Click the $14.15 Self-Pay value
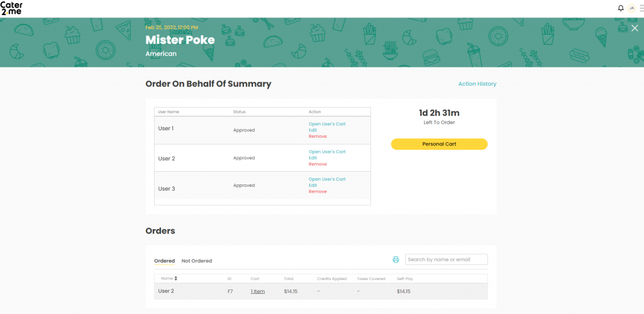The width and height of the screenshot is (644, 314). click(403, 291)
